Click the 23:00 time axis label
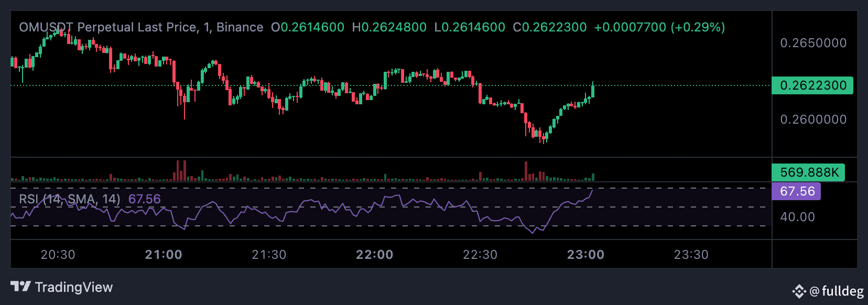This screenshot has height=305, width=868. click(586, 255)
